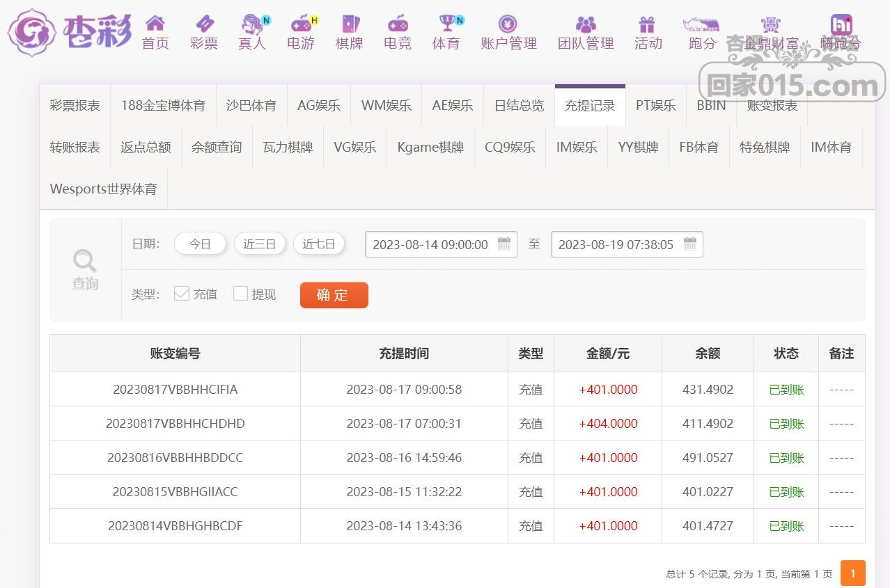Click the 棋牌 card games icon
890x588 pixels.
(x=350, y=24)
